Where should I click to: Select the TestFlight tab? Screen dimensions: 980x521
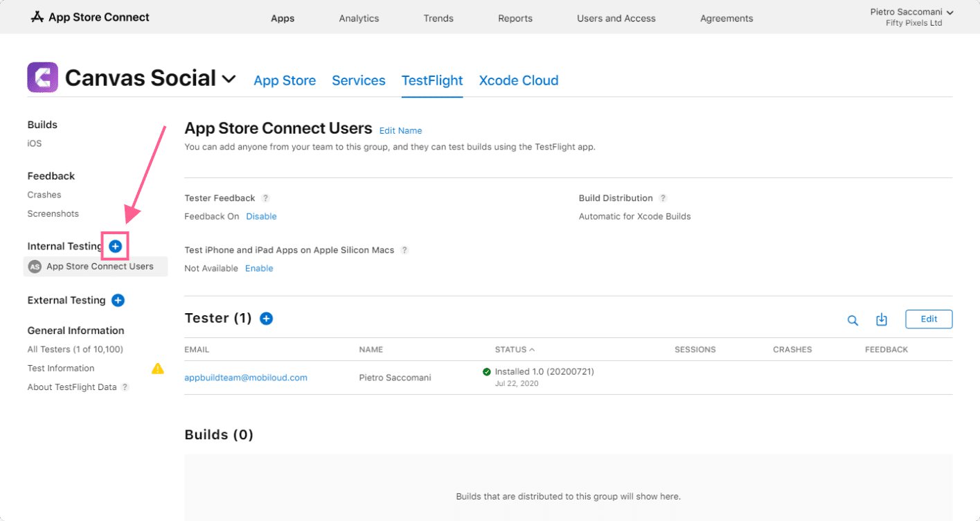(x=432, y=80)
